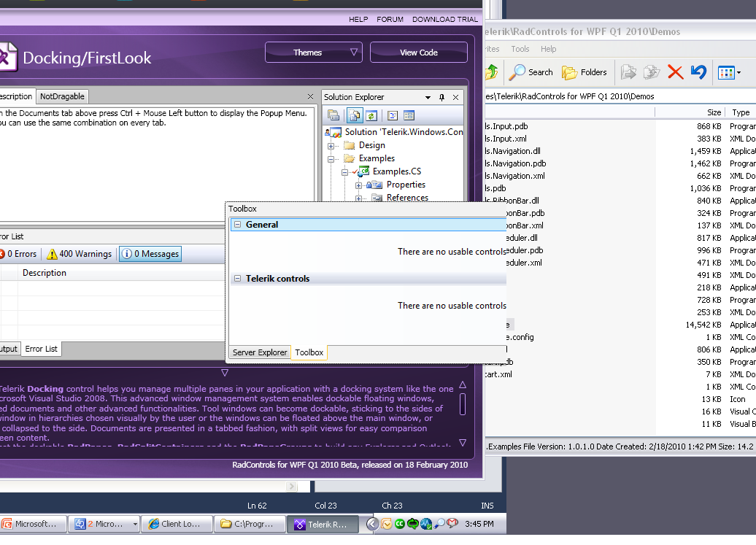The height and width of the screenshot is (545, 756).
Task: Open the Tools menu in Explorer window
Action: click(520, 49)
